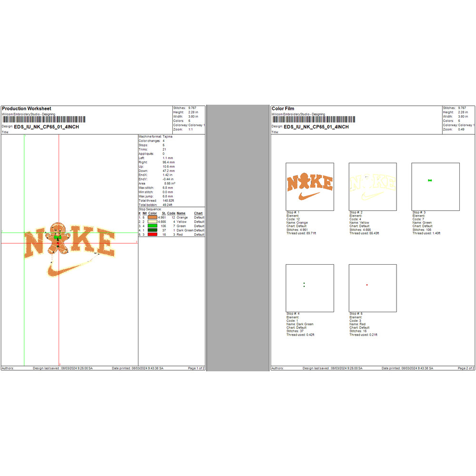Click the Machine format Tajima entry
Viewport: 476px width, 476px height.
pos(155,137)
